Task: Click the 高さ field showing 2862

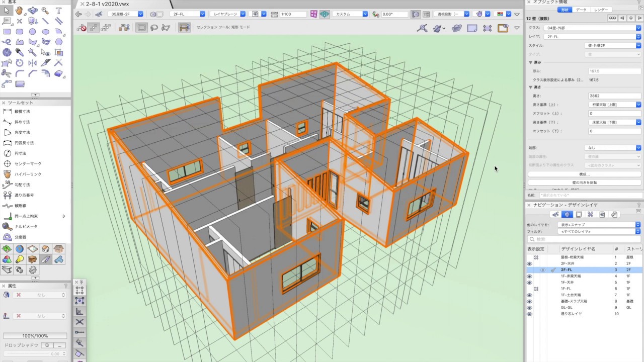Action: point(615,96)
